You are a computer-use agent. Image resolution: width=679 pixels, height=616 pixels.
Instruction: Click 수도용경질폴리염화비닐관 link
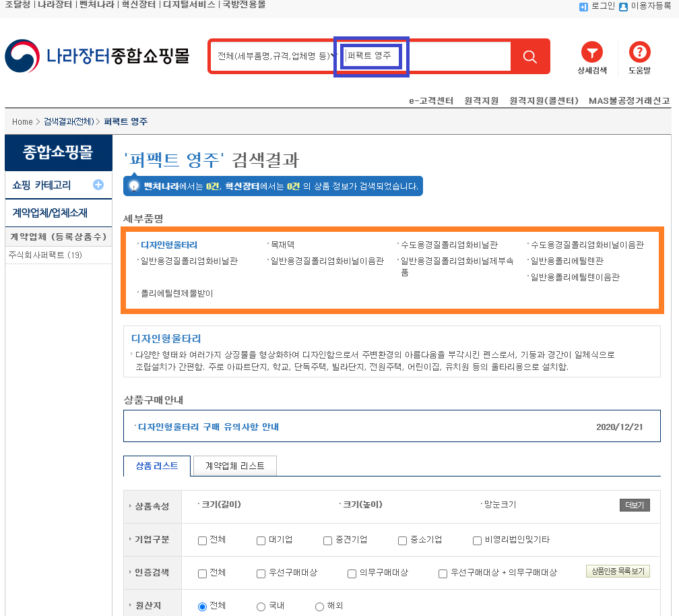[449, 245]
